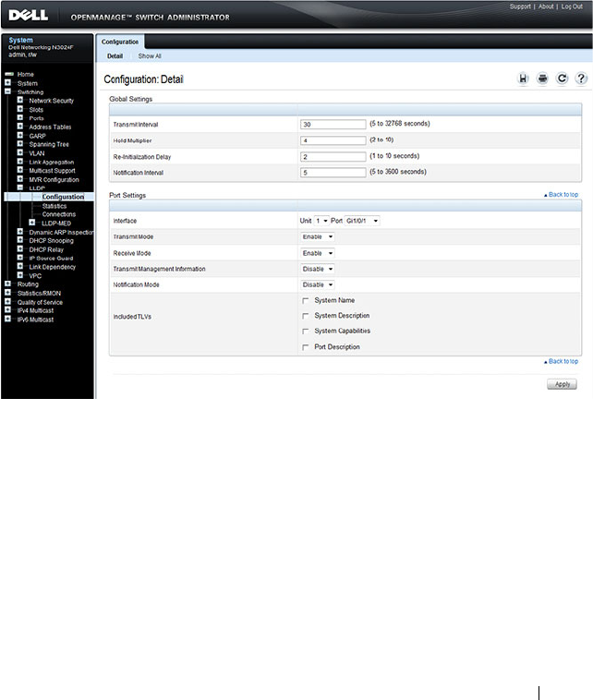Select the Configuration tab
The image size is (593, 700).
pos(120,42)
